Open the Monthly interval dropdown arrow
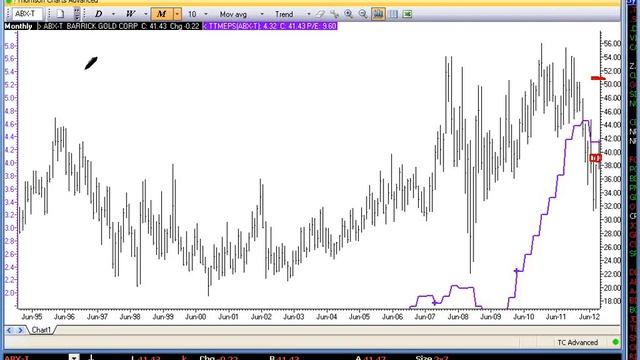 177,14
